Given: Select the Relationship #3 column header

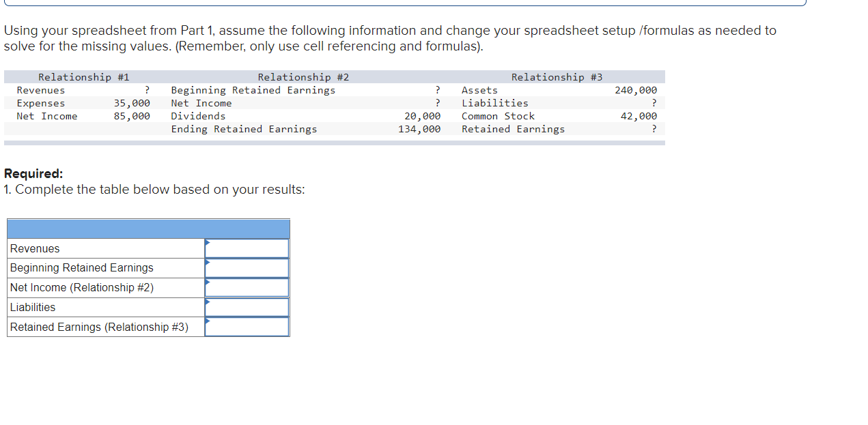Looking at the screenshot, I should click(557, 76).
